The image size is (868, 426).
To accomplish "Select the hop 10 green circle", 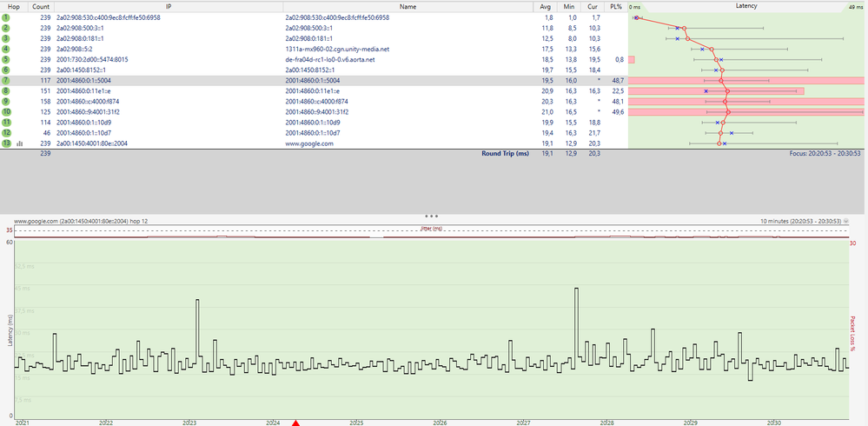I will (x=6, y=112).
